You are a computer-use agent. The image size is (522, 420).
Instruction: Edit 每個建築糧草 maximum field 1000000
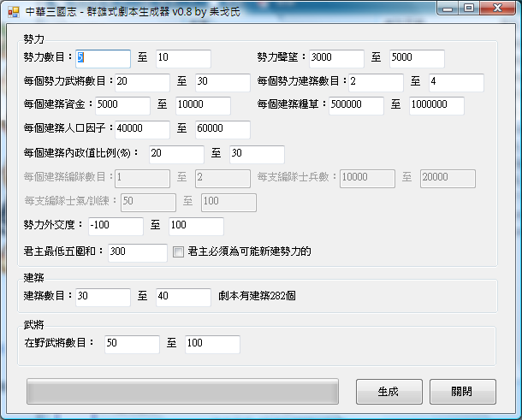(436, 105)
